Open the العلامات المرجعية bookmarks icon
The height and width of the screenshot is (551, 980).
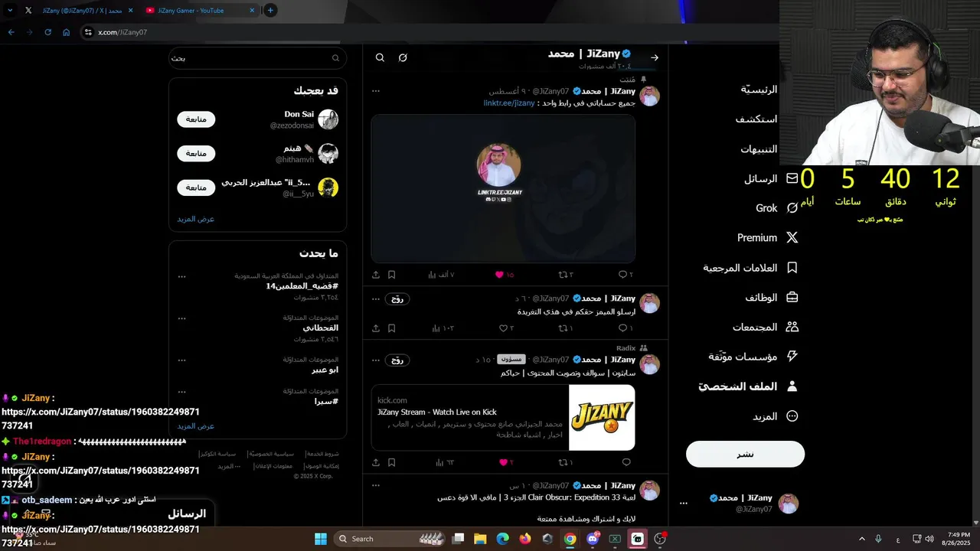click(x=792, y=268)
